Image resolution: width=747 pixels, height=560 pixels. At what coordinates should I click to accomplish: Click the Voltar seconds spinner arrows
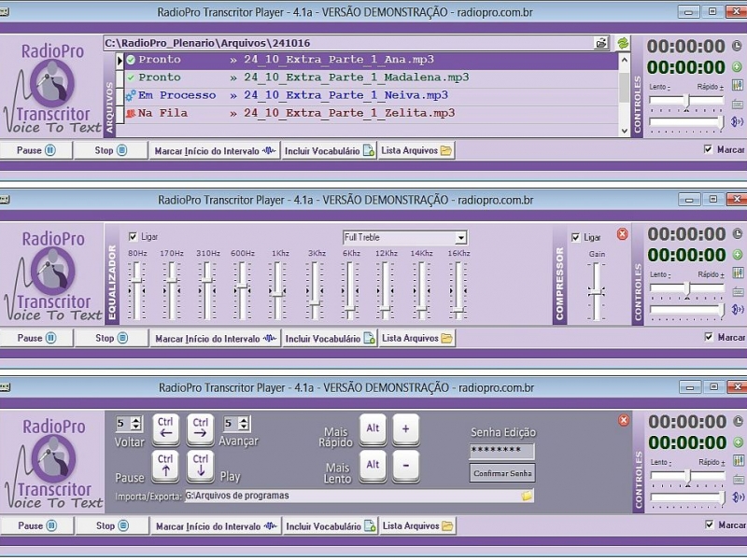pos(136,424)
